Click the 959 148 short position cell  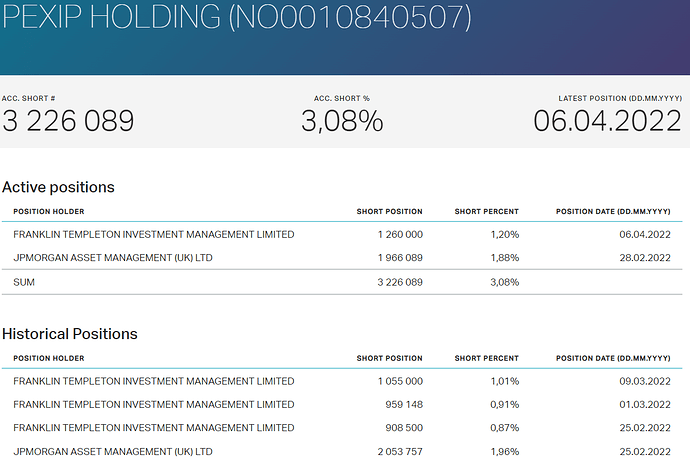pyautogui.click(x=404, y=404)
